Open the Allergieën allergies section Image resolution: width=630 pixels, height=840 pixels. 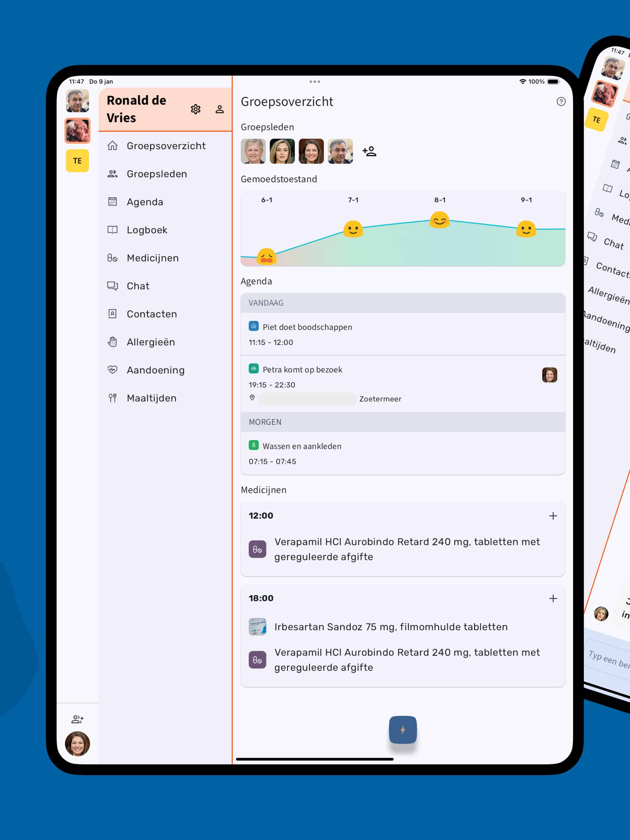(x=151, y=341)
